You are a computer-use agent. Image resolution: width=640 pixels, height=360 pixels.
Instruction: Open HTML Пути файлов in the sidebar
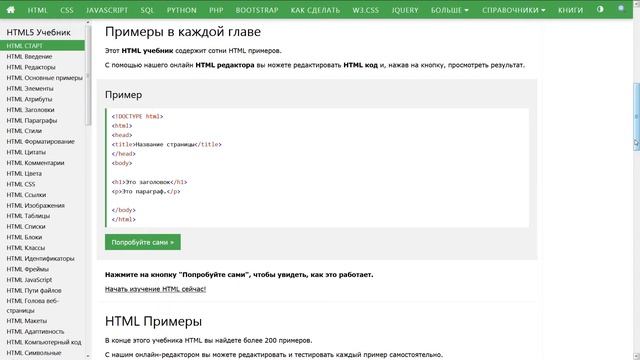coord(34,290)
